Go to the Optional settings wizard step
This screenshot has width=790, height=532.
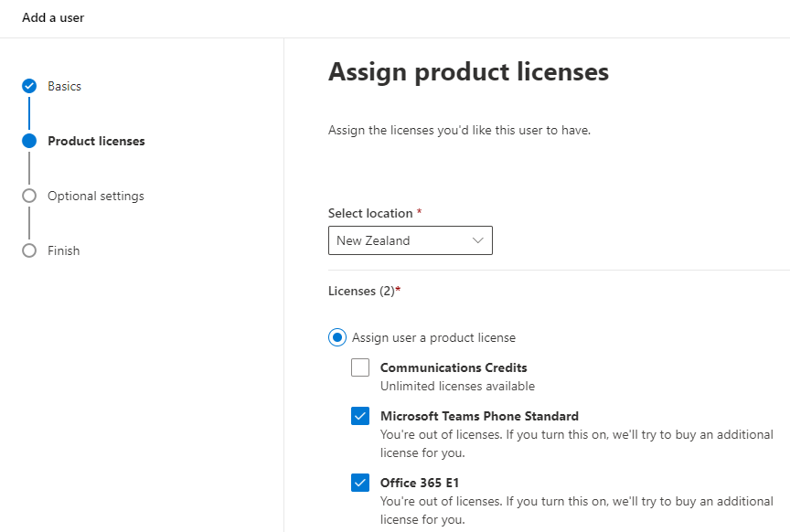(96, 196)
